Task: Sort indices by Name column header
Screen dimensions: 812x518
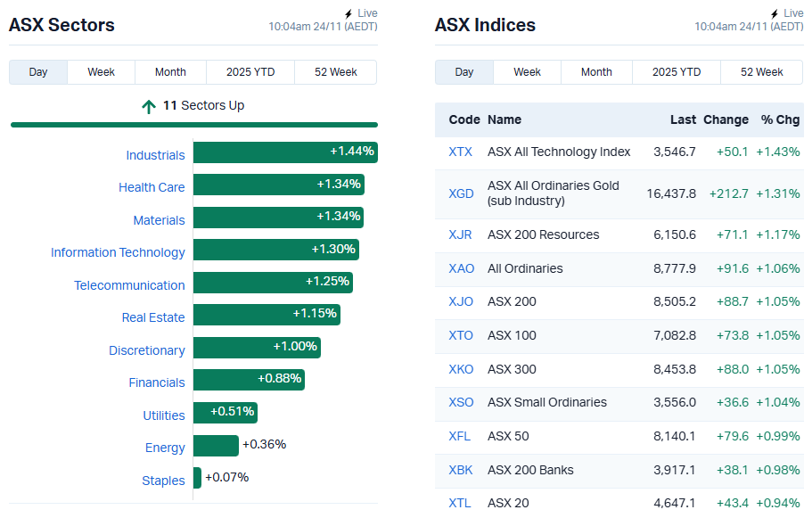Action: pos(504,119)
